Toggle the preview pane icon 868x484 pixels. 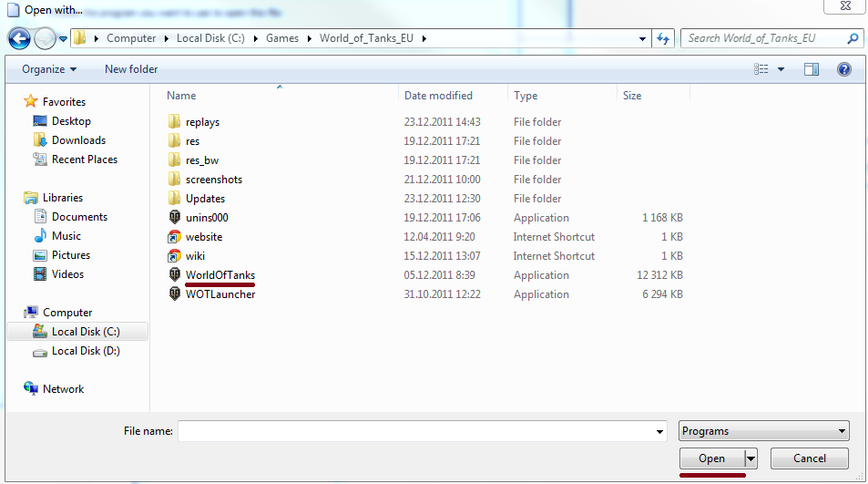click(x=812, y=69)
